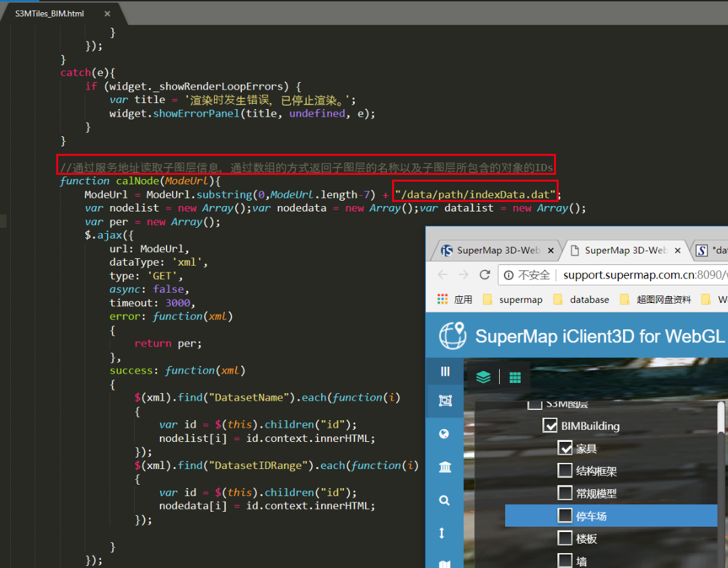Click the "DatasetIDRange" string in code

point(258,465)
